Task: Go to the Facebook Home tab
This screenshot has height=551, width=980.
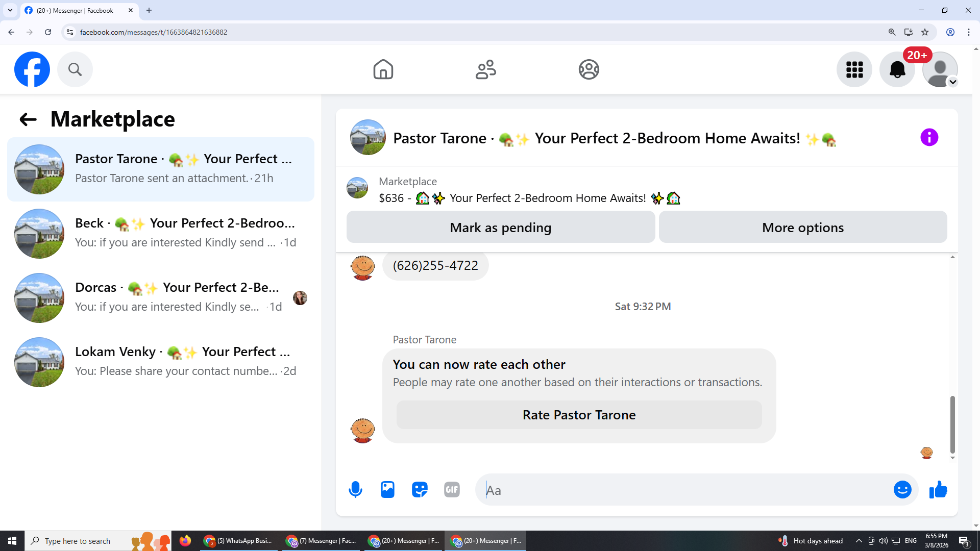Action: coord(383,69)
